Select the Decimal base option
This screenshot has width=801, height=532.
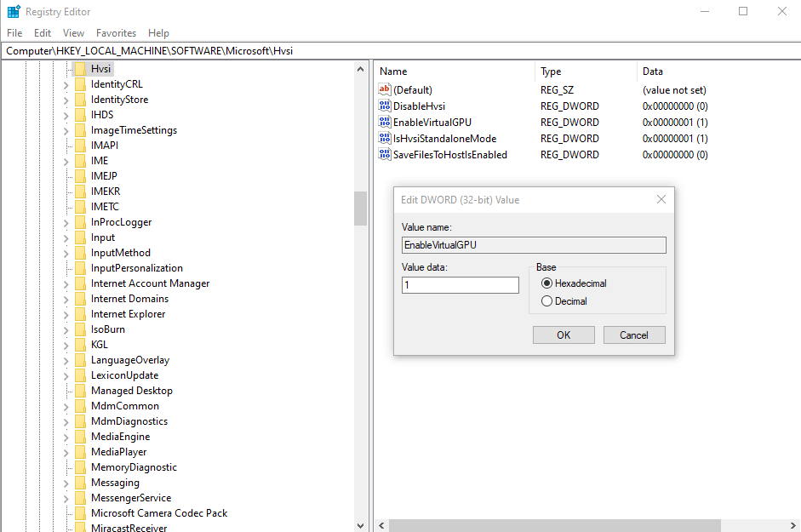click(546, 301)
